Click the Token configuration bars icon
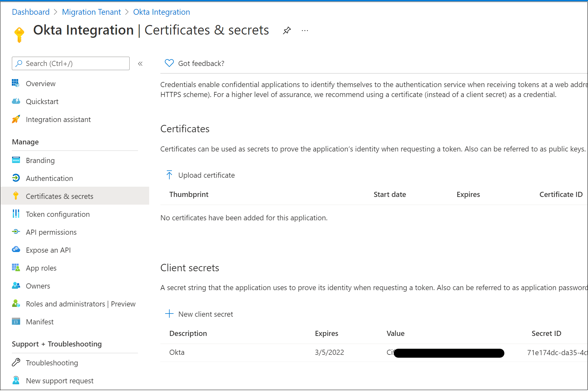The image size is (588, 391). [16, 214]
